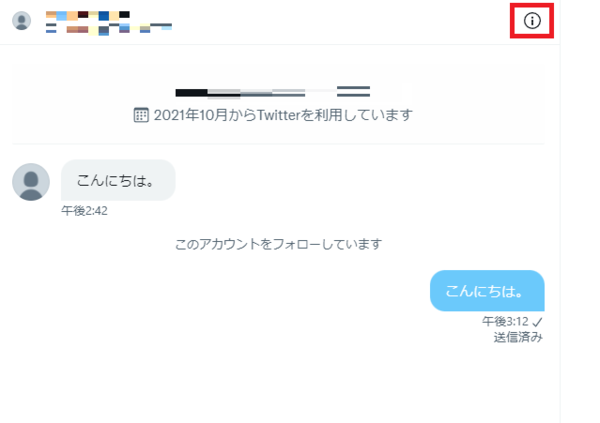Select the pixelated display name in header

coord(88,15)
